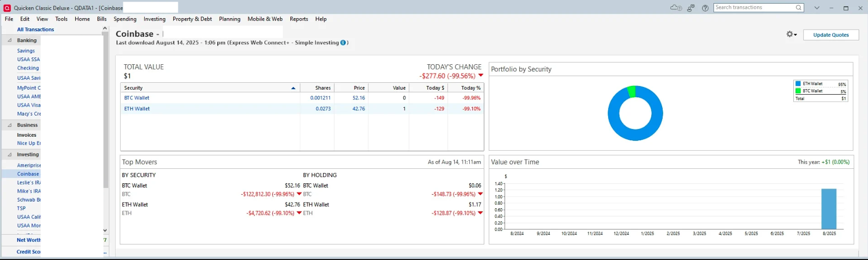This screenshot has width=868, height=260.
Task: Click the green BTC Wallet legend swatch
Action: (x=798, y=91)
